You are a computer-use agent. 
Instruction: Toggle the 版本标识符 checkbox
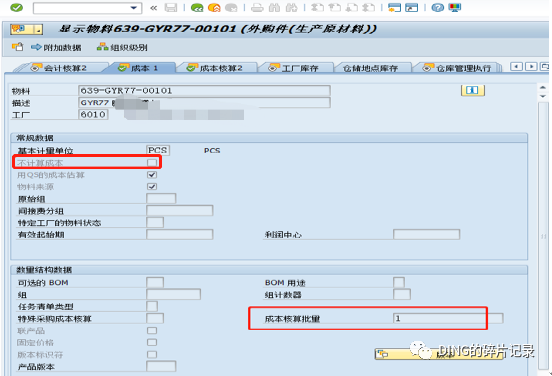click(x=152, y=354)
